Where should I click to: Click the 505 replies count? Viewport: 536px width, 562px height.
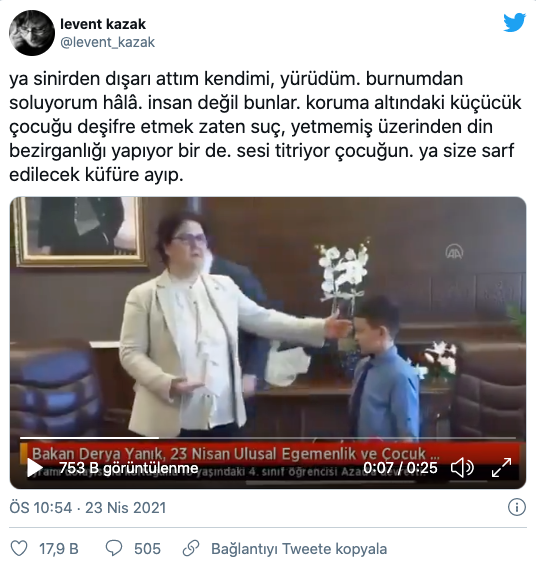tap(147, 549)
